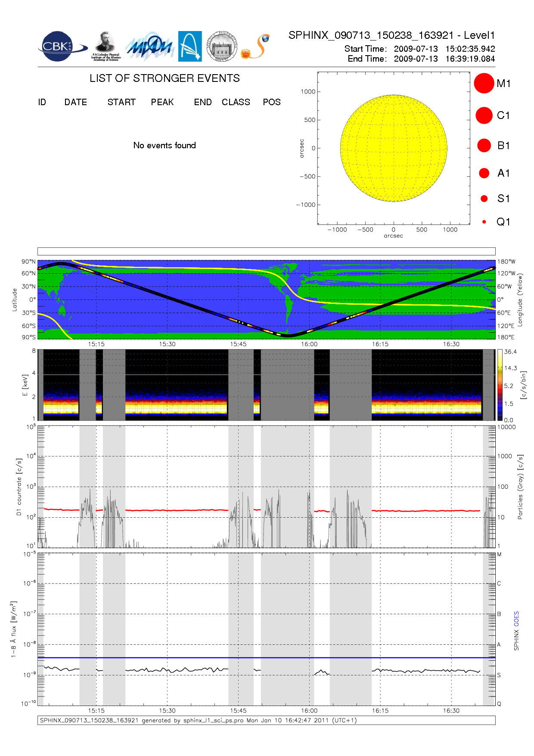Click the S1 red legend dot
The width and height of the screenshot is (534, 756).
tap(484, 199)
